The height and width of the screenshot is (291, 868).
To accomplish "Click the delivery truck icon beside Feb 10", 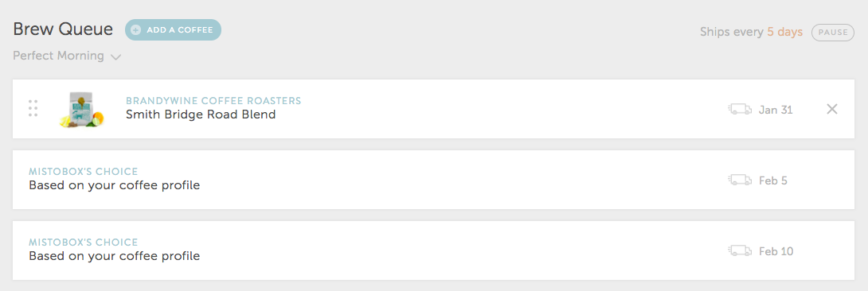I will pos(740,250).
